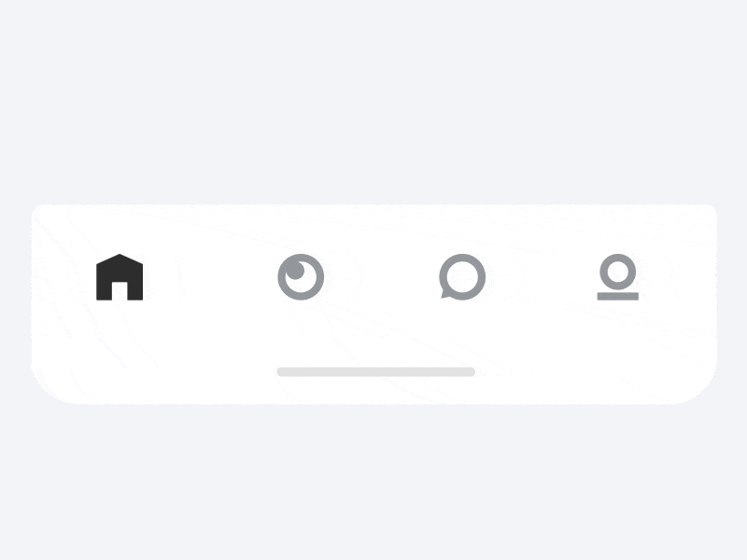
Task: Click the leftmost navigation bar icon
Action: (x=120, y=277)
